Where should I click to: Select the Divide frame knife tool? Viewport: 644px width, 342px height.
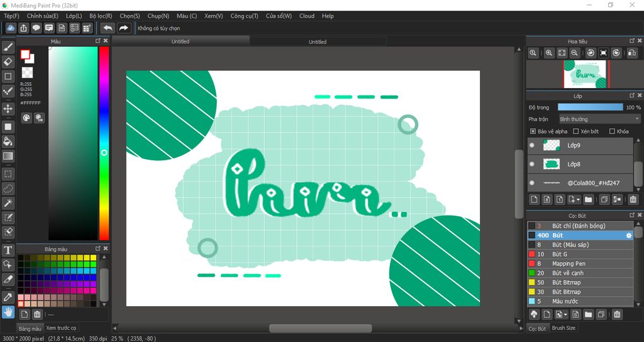(8, 279)
